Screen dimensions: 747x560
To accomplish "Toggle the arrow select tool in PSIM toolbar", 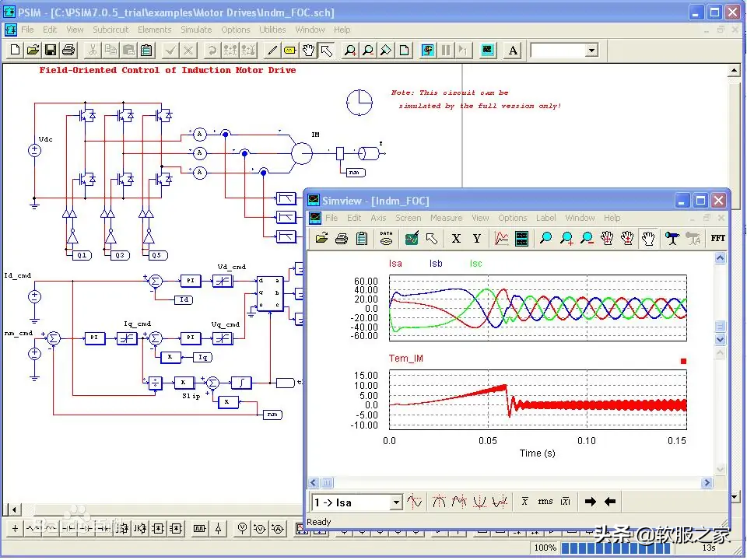I will 327,51.
